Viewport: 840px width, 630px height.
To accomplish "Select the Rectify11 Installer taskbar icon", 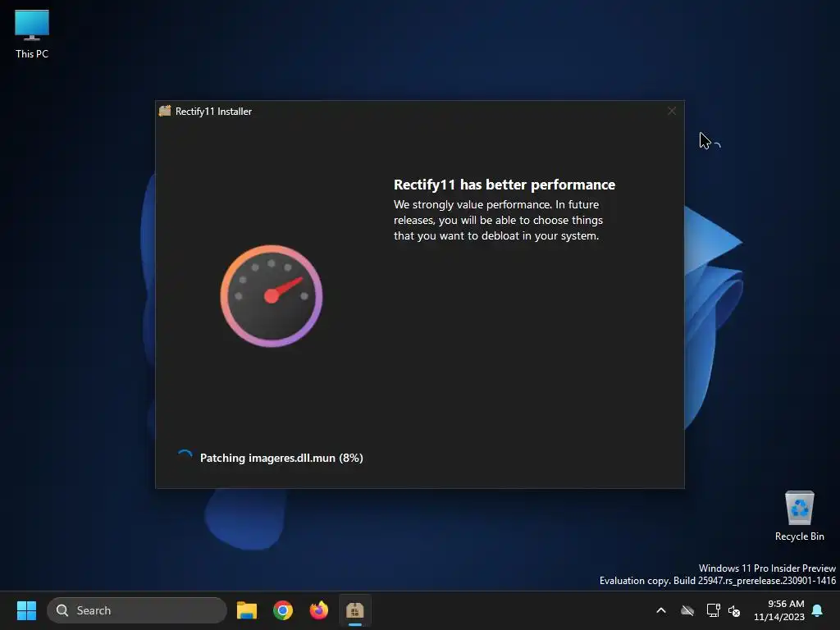I will 354,610.
